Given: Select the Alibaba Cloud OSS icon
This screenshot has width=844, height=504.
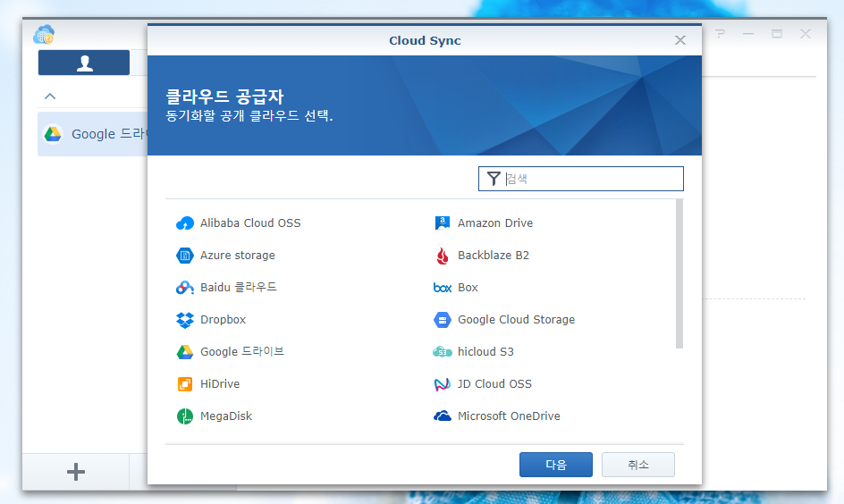Looking at the screenshot, I should pyautogui.click(x=185, y=223).
